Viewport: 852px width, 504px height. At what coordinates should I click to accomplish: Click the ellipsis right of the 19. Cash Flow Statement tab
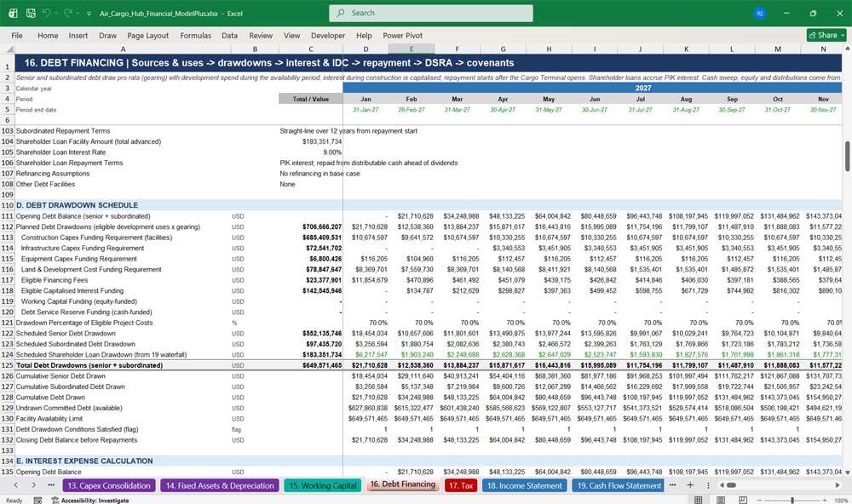tap(673, 485)
